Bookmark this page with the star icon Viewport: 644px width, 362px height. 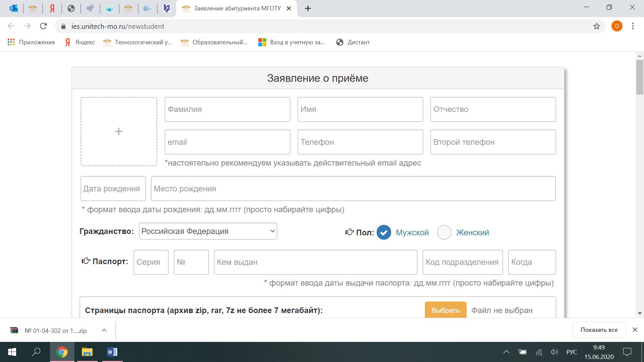596,26
